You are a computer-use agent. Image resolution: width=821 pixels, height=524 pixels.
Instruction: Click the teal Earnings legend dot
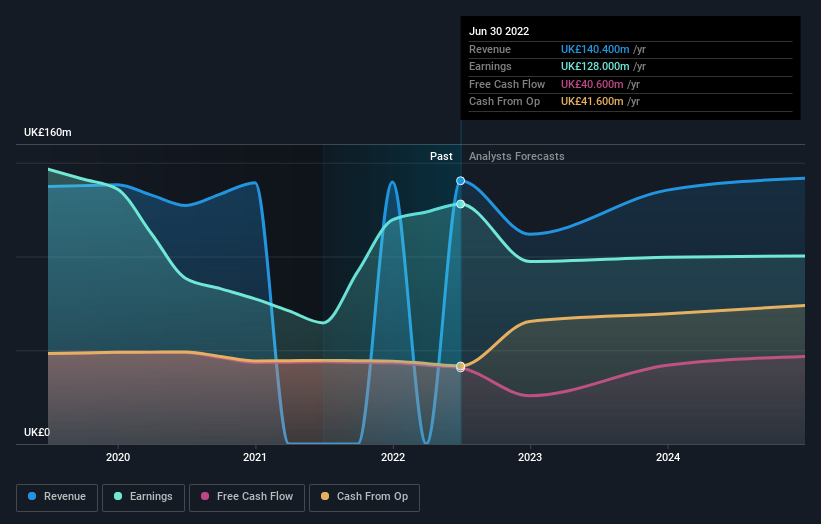coord(118,496)
